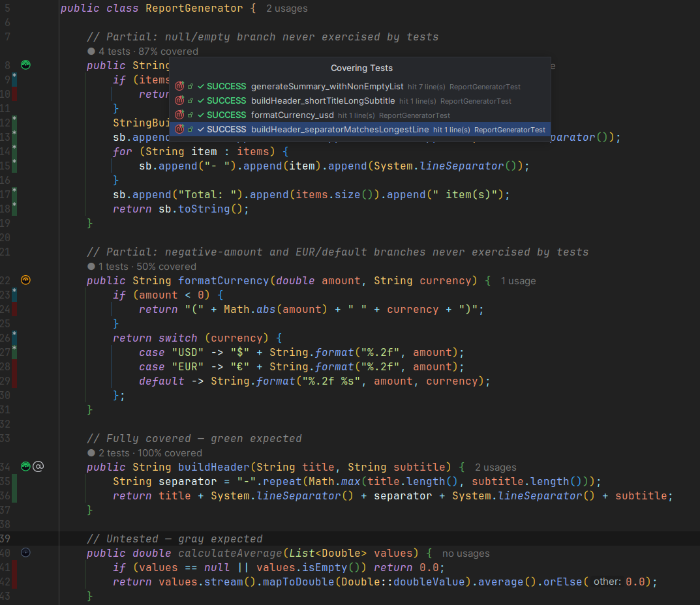Click the green coverage gutter icon on line 8
This screenshot has height=605, width=700.
click(x=26, y=65)
